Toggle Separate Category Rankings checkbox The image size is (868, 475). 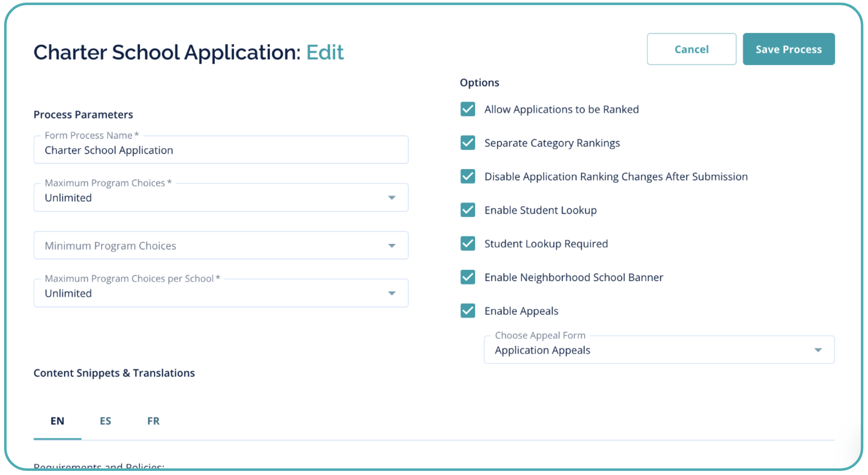(x=468, y=143)
